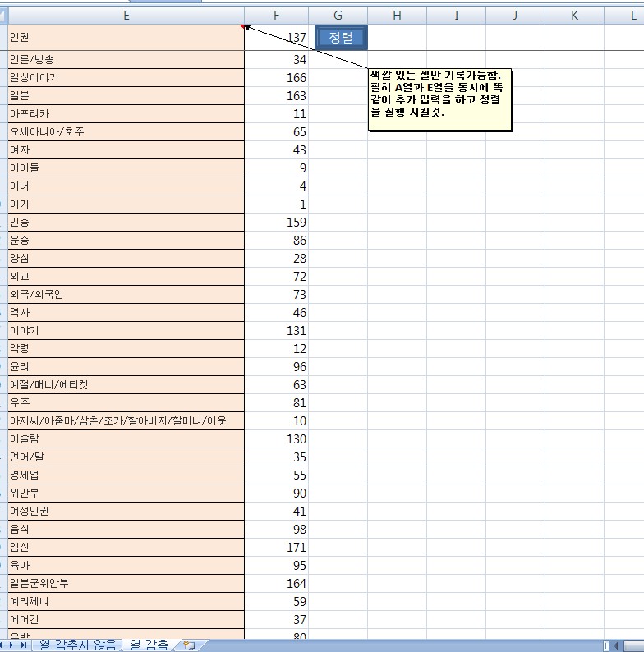Select the cell labeled 일본군위안부
644x652 pixels.
pyautogui.click(x=126, y=583)
